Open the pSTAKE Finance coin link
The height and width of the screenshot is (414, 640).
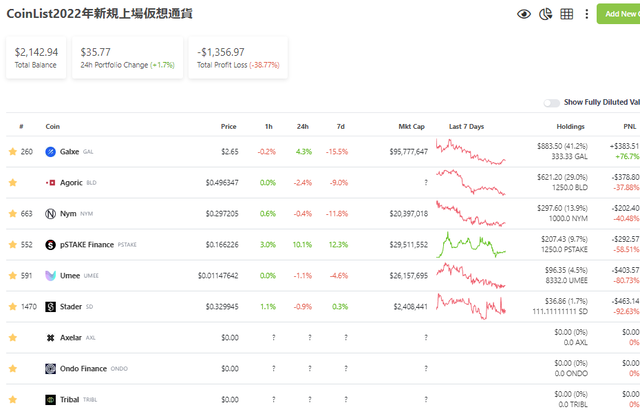87,245
